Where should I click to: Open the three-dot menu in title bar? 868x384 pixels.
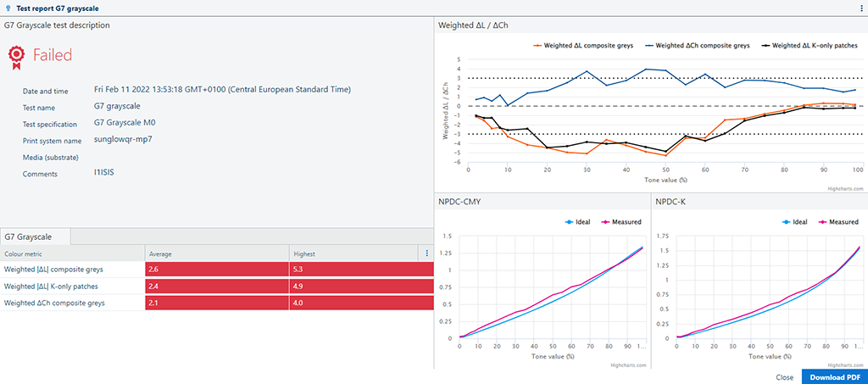click(861, 8)
